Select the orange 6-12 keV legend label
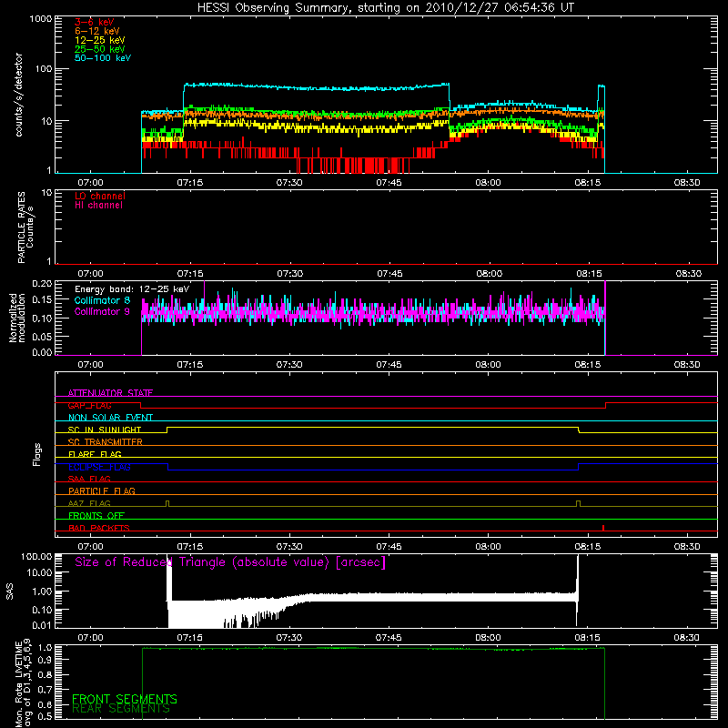Screen dimensions: 728x728 [x=97, y=31]
